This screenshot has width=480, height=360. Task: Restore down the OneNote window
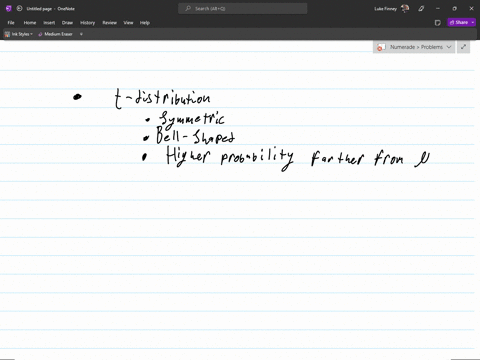pyautogui.click(x=454, y=9)
